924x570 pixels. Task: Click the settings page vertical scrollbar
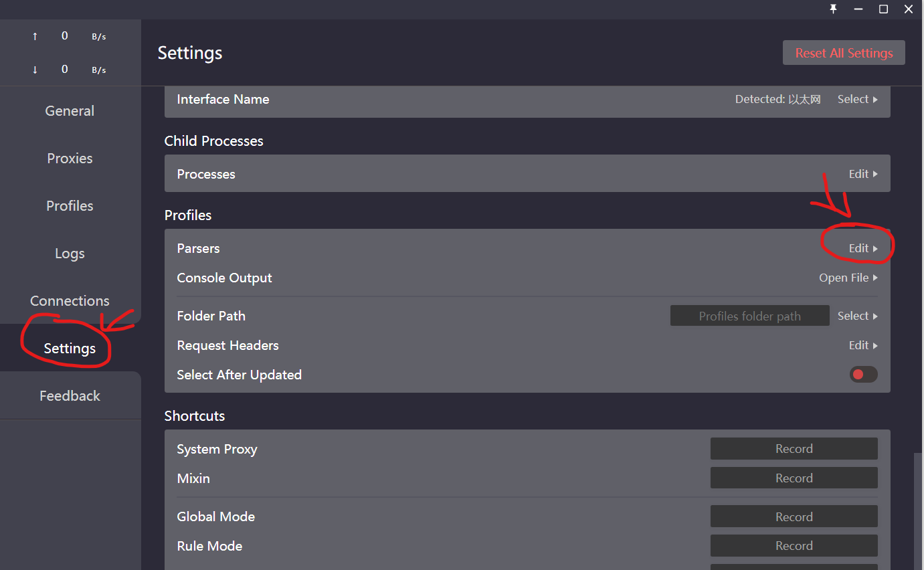(918, 511)
